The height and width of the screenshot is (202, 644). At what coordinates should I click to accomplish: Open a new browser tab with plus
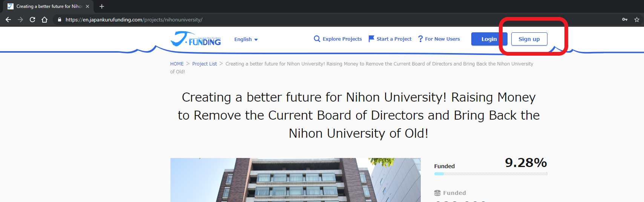click(x=102, y=6)
